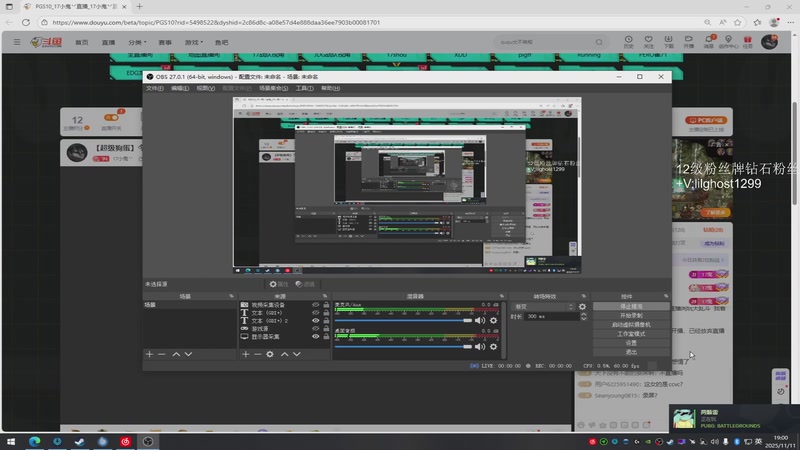Image resolution: width=800 pixels, height=450 pixels.
Task: Open Steam from the taskbar
Action: [x=80, y=441]
